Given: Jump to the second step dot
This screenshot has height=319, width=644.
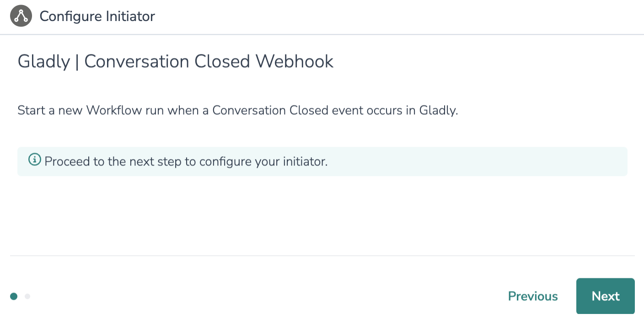Looking at the screenshot, I should 27,296.
